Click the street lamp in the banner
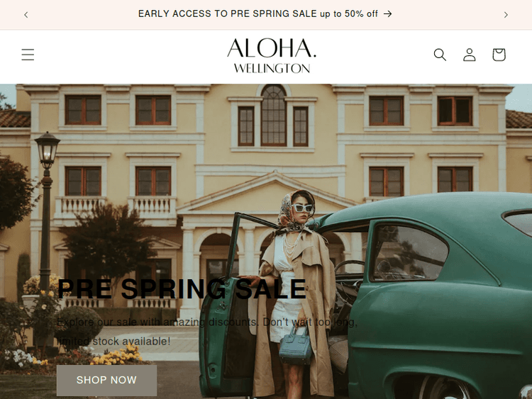The height and width of the screenshot is (399, 532). click(46, 210)
